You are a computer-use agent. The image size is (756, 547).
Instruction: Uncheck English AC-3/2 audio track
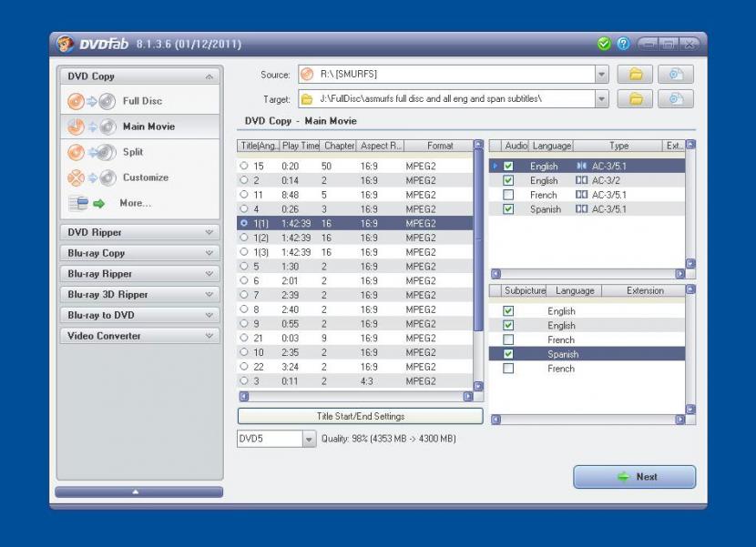coord(508,180)
